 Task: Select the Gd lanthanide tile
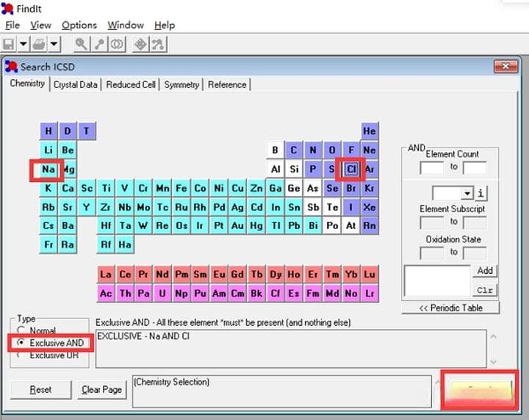[x=237, y=275]
